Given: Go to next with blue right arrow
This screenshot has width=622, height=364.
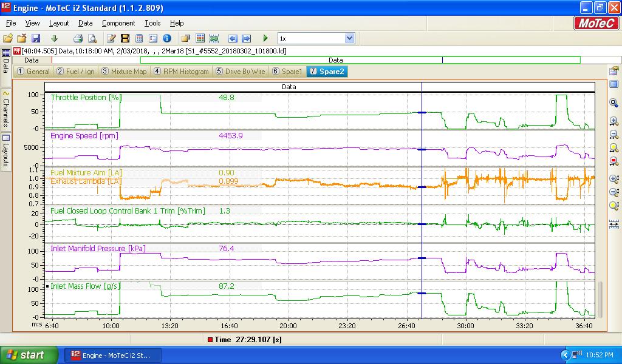Looking at the screenshot, I should (247, 38).
